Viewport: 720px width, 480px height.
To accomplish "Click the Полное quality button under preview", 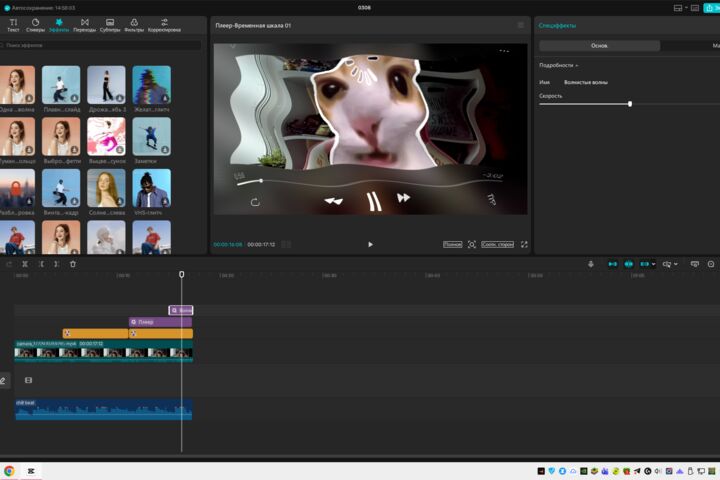I will tap(452, 244).
